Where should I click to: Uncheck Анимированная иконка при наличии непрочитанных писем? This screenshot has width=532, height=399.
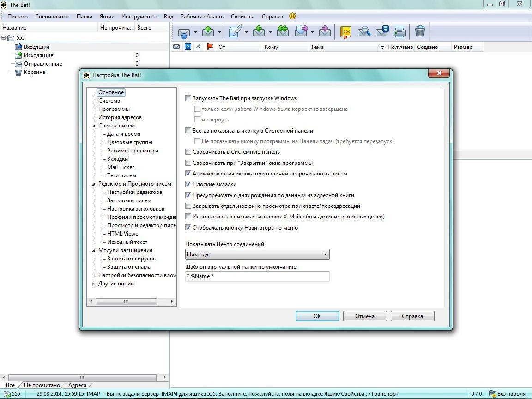[x=188, y=174]
